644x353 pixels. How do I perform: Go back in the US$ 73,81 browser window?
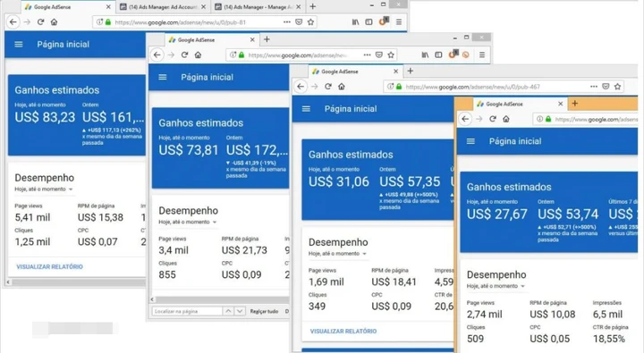coord(157,55)
